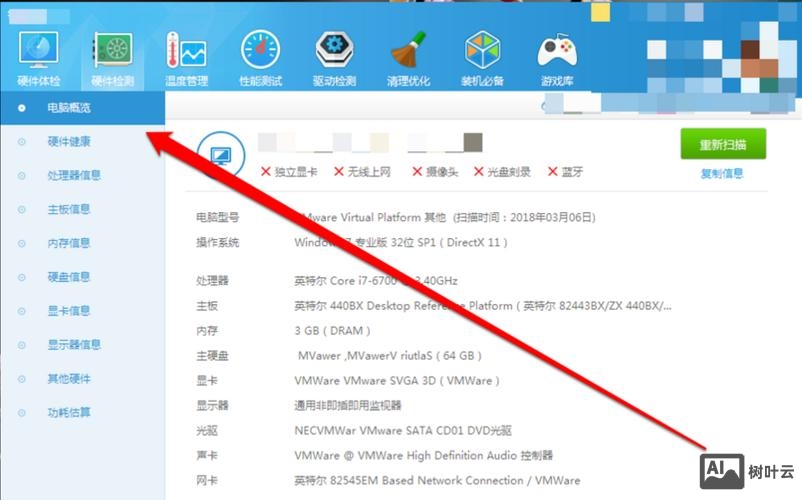Open 内存信息 sidebar item
The image size is (802, 500).
point(69,243)
